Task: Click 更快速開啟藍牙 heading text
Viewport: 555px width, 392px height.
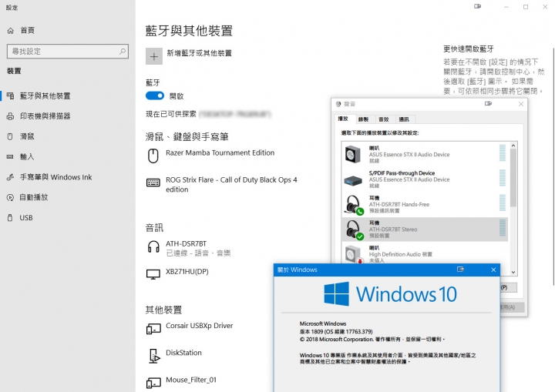Action: coord(469,49)
